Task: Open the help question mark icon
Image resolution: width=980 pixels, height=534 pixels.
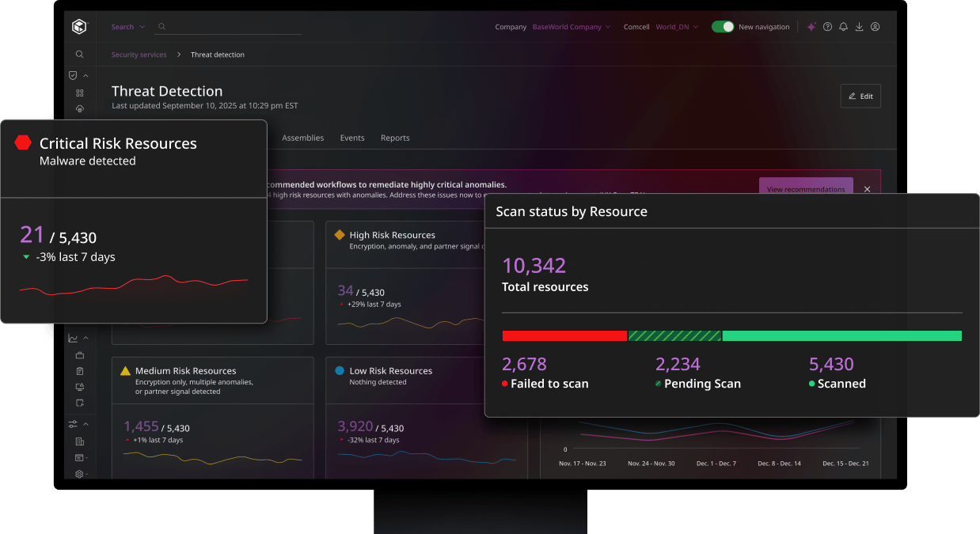Action: pyautogui.click(x=827, y=27)
